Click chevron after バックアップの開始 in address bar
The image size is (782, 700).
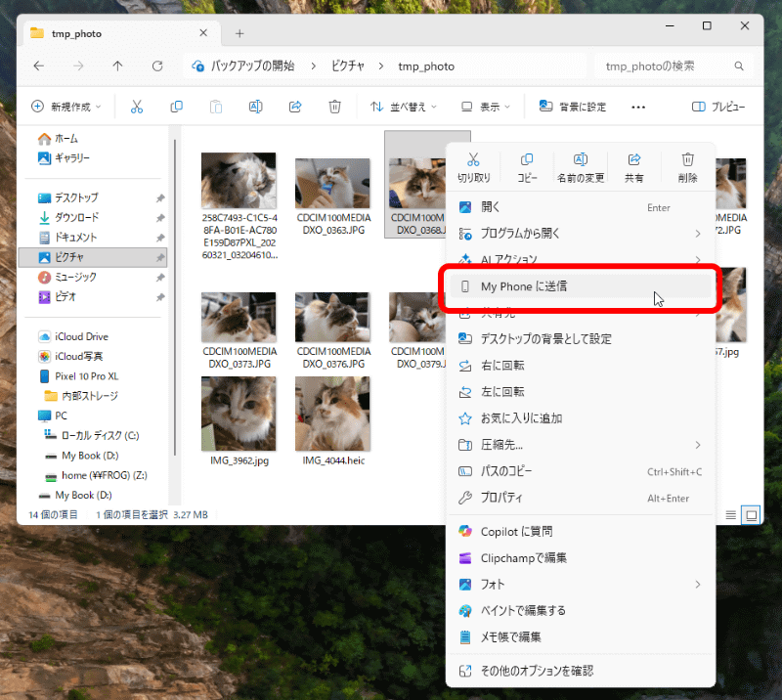313,66
